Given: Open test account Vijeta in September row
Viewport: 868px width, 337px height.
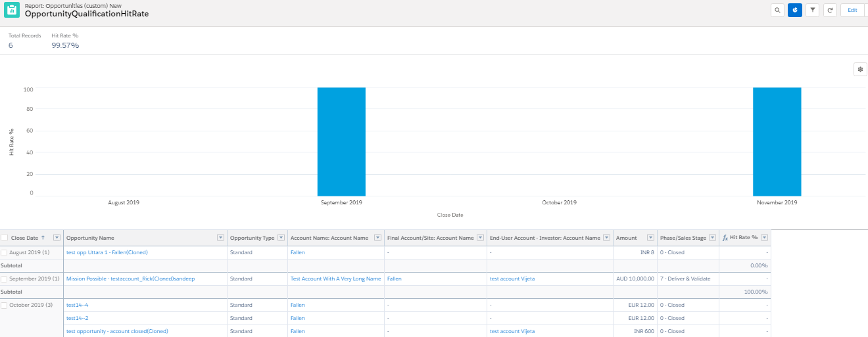Looking at the screenshot, I should (x=512, y=279).
